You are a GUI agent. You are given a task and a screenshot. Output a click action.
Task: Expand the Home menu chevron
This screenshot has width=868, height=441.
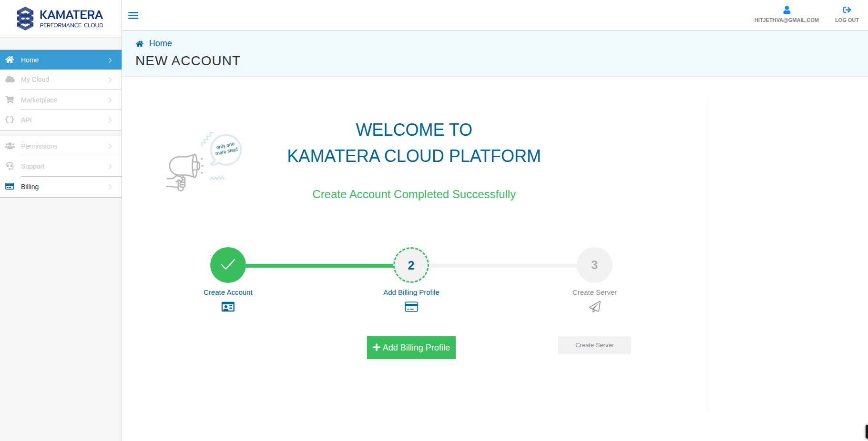110,60
